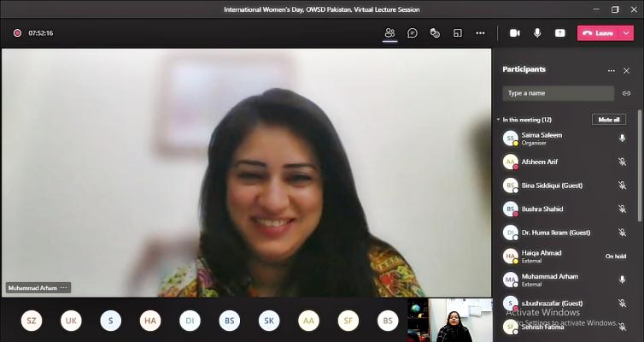Toggle the camera on or off
Screen dimensions: 644x342
[x=515, y=32]
